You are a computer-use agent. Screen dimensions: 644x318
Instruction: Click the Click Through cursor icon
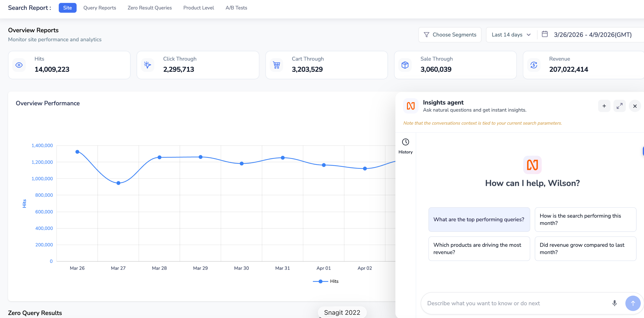(147, 65)
